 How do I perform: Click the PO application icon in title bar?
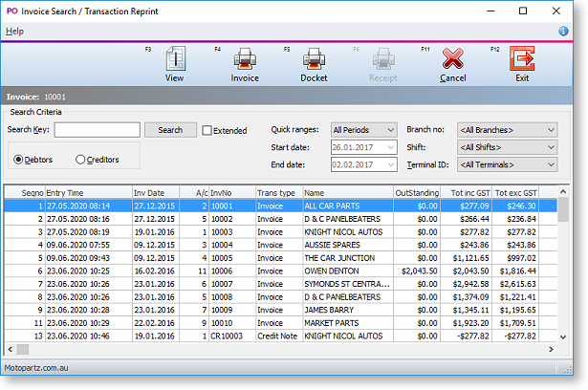pyautogui.click(x=12, y=11)
